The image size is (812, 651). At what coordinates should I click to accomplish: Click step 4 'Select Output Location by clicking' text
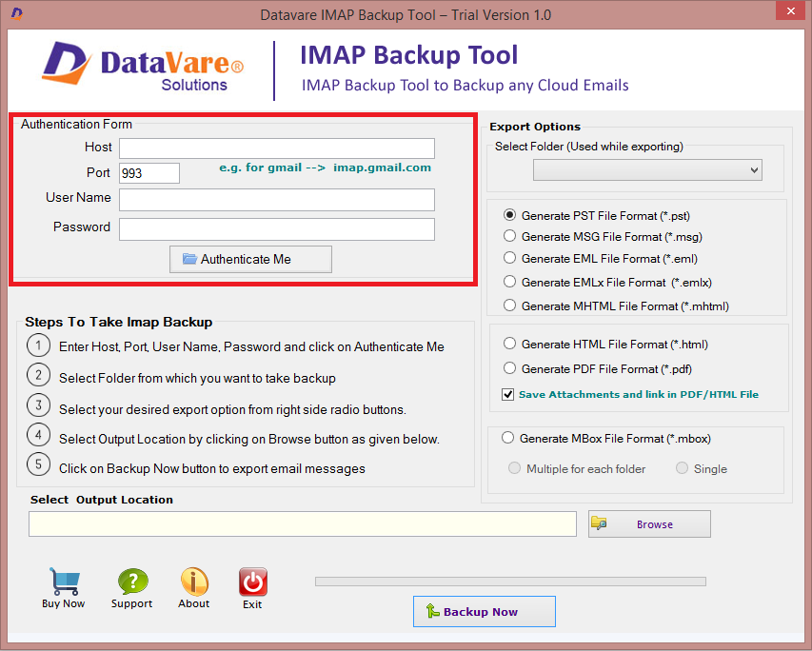(249, 439)
